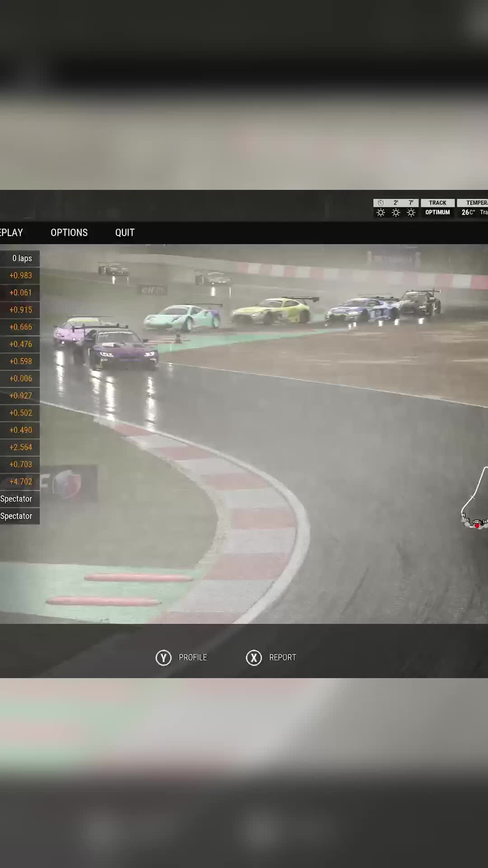The width and height of the screenshot is (488, 868).
Task: Click the stopwatch icon in weather forecast
Action: point(381,203)
